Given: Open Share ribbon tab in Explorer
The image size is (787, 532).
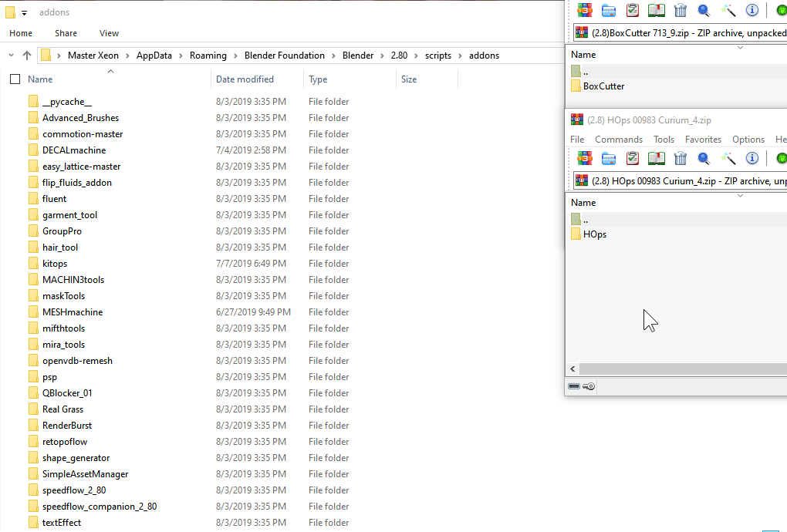Looking at the screenshot, I should [66, 33].
